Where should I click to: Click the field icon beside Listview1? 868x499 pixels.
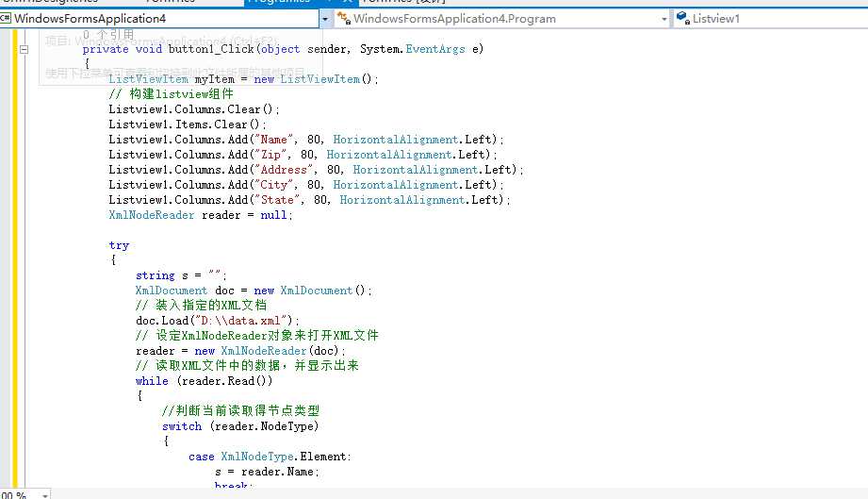point(683,18)
